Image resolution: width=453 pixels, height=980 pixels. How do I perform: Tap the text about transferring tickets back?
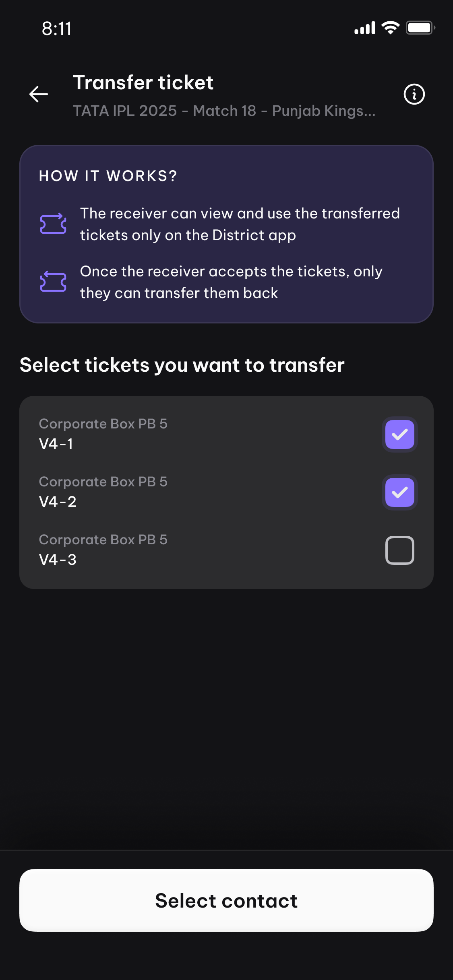(231, 282)
